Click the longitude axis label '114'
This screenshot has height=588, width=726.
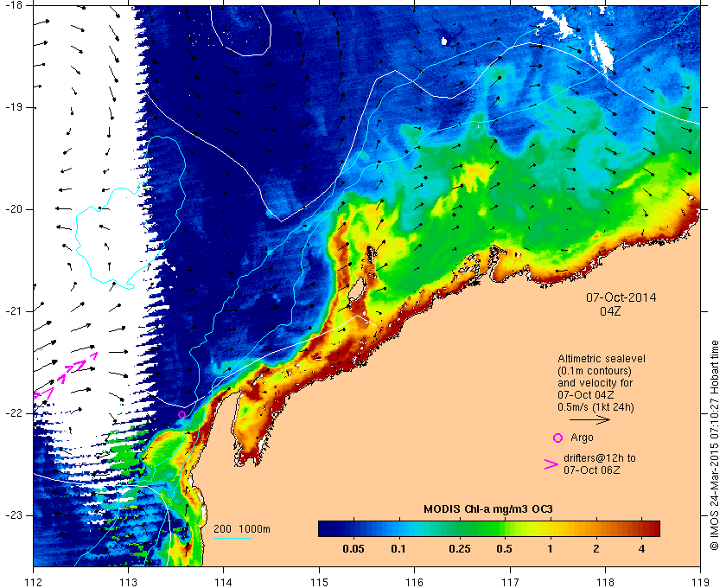(x=224, y=582)
